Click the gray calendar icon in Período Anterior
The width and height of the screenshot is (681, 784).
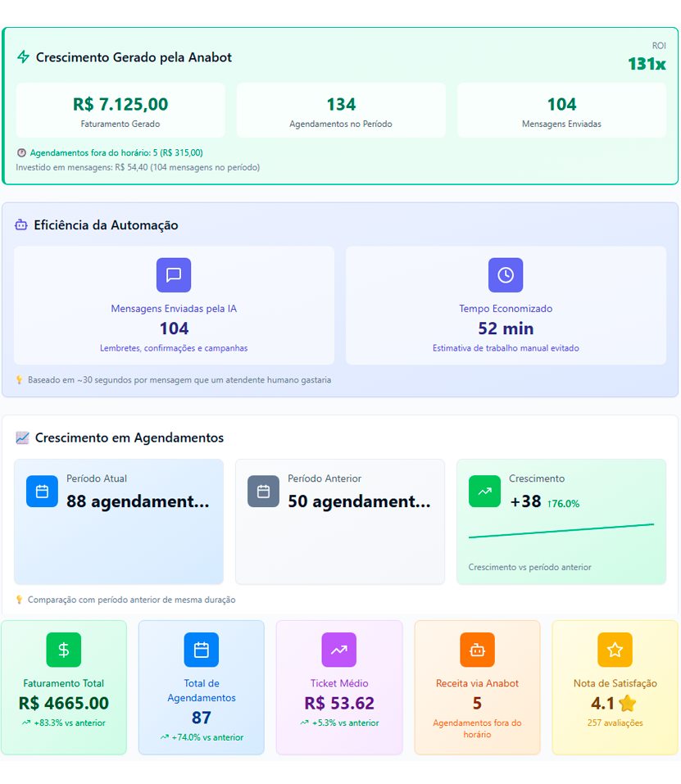point(263,492)
